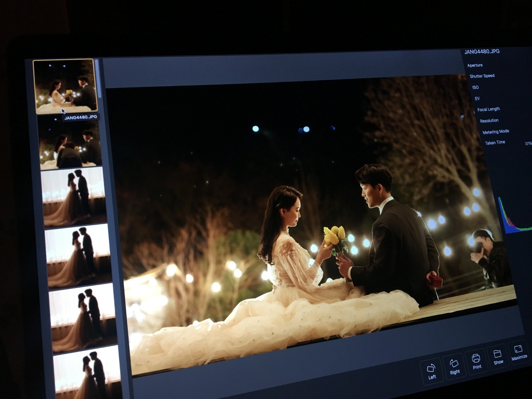Rotate the photo with the Left button
Image resolution: width=532 pixels, height=399 pixels.
tap(432, 371)
